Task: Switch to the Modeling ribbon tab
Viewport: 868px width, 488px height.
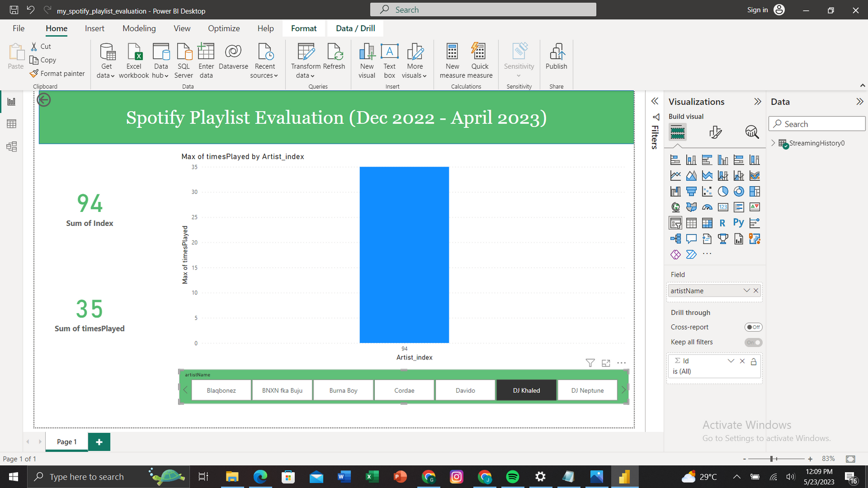Action: pos(139,29)
